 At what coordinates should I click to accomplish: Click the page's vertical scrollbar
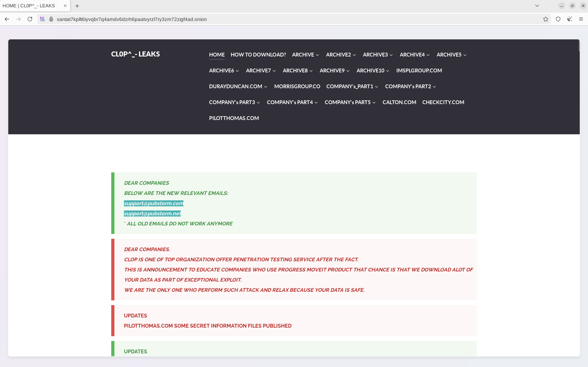pyautogui.click(x=579, y=46)
